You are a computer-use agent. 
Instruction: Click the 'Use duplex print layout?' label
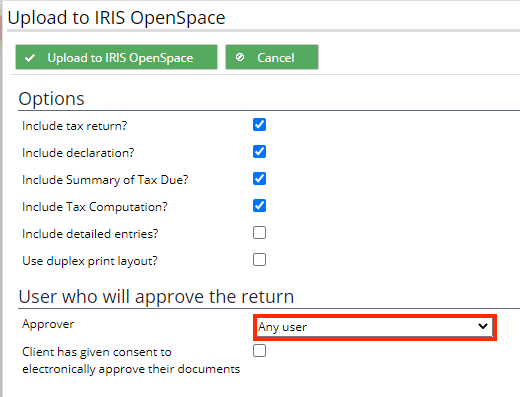(90, 261)
